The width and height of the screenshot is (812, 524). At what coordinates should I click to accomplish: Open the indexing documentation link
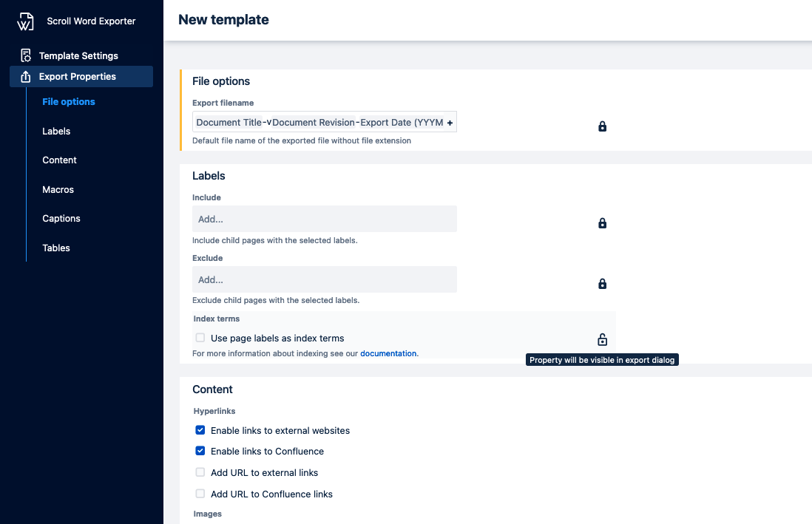coord(388,353)
